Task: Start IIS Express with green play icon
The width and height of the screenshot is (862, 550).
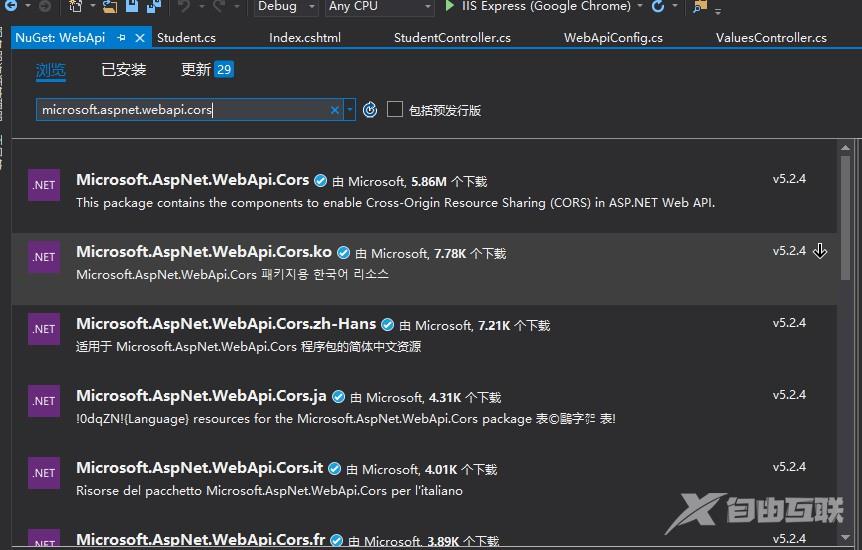Action: coord(449,6)
